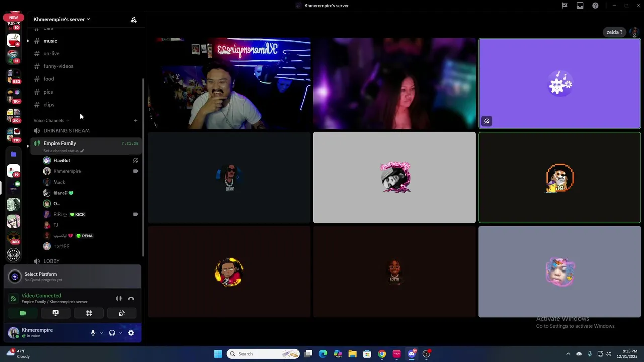
Task: Disconnect from voice with the hang-up icon
Action: tap(131, 298)
